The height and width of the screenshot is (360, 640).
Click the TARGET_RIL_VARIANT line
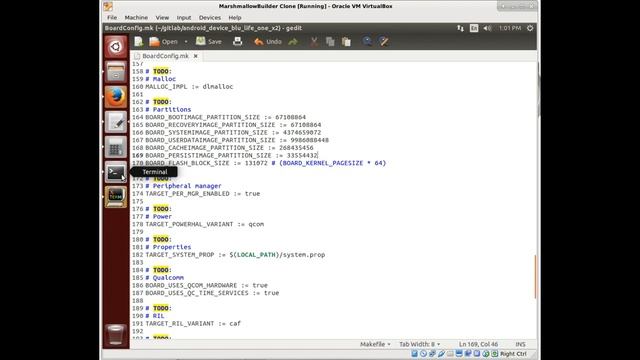point(193,324)
